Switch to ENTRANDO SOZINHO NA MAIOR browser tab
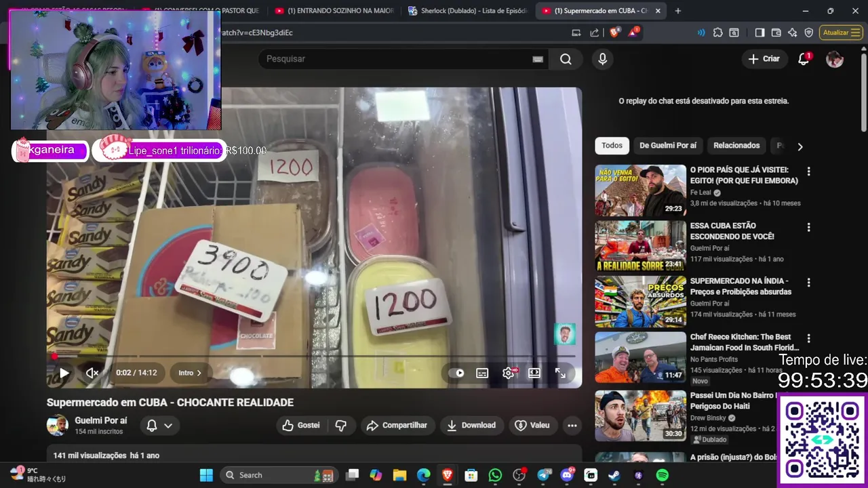This screenshot has height=488, width=868. click(x=334, y=11)
